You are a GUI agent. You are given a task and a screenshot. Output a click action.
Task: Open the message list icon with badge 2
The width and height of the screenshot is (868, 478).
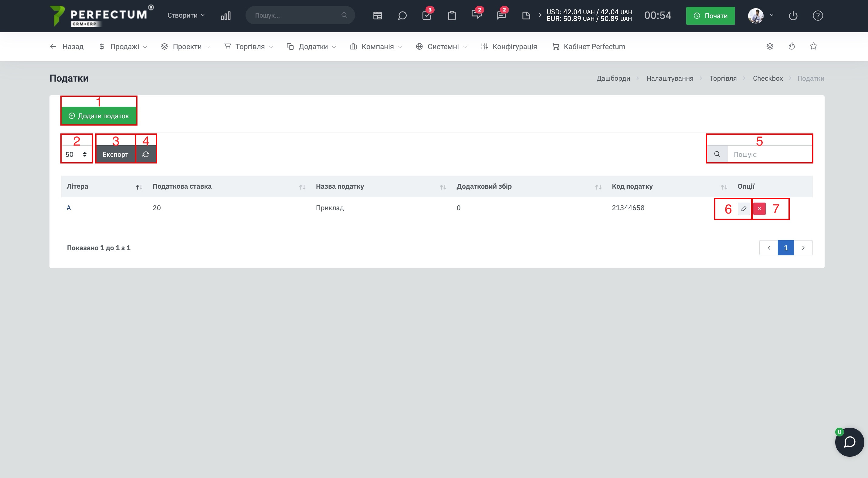(x=501, y=15)
